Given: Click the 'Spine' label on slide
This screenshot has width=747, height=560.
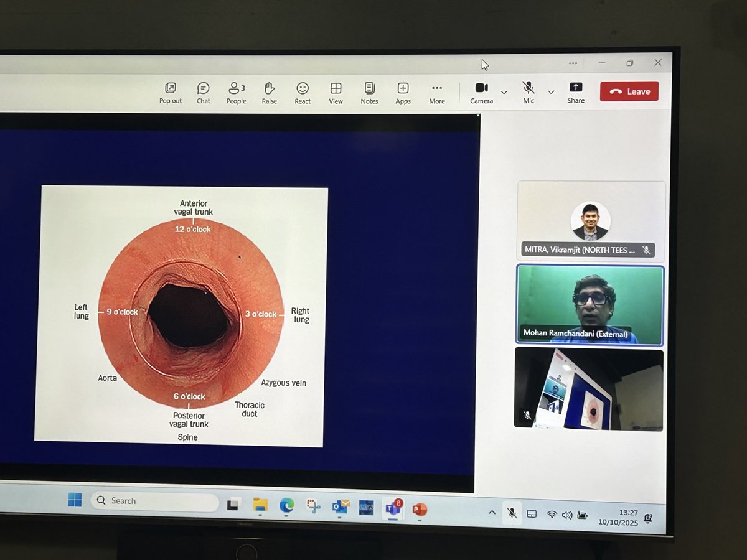Looking at the screenshot, I should [x=187, y=437].
